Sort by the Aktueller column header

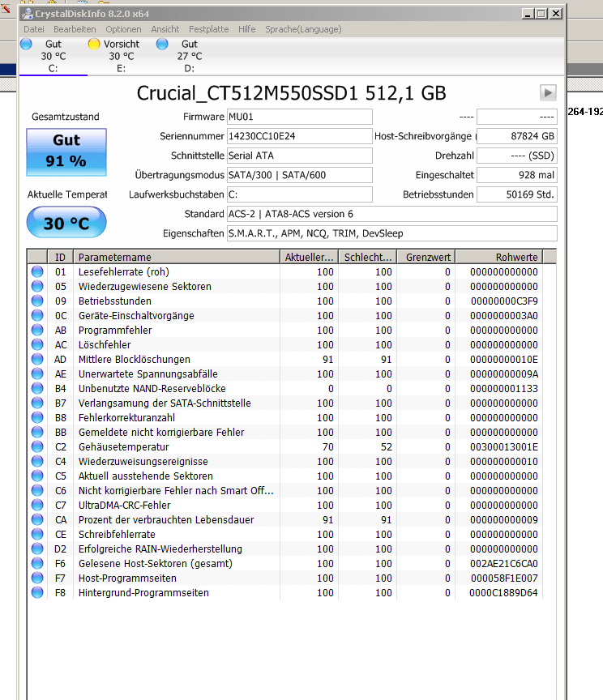(x=310, y=257)
